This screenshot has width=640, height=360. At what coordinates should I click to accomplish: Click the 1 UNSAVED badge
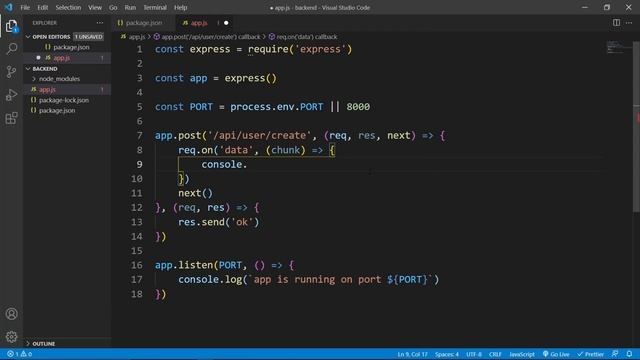pyautogui.click(x=88, y=37)
